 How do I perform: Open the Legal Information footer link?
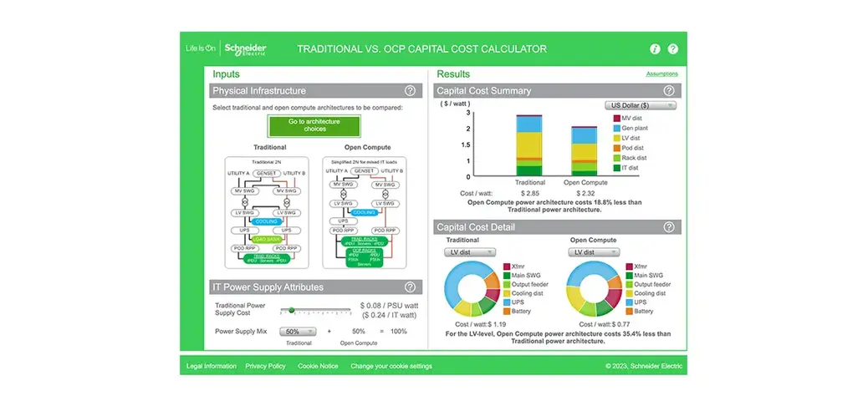tap(212, 366)
